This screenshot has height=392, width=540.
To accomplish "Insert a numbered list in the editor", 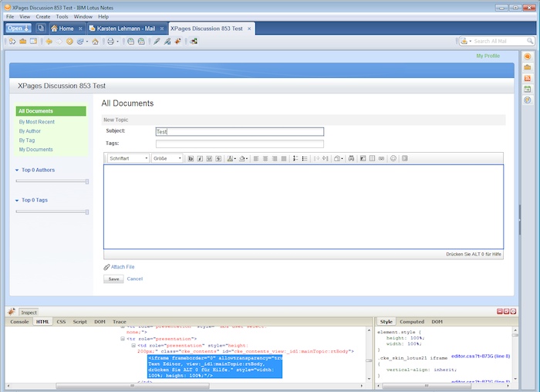I will click(295, 158).
